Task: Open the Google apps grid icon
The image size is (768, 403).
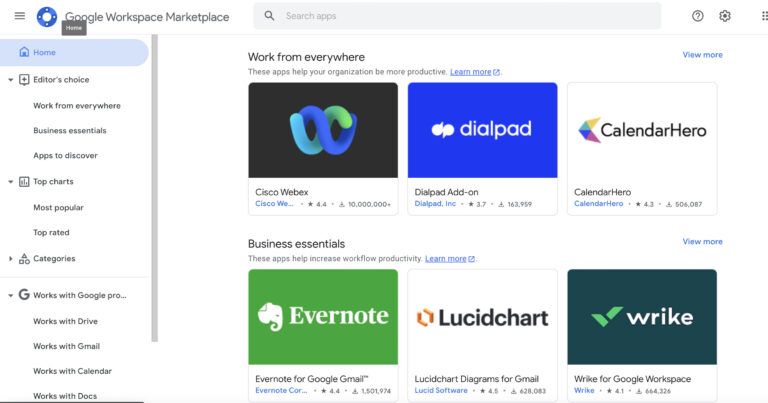Action: pyautogui.click(x=765, y=16)
